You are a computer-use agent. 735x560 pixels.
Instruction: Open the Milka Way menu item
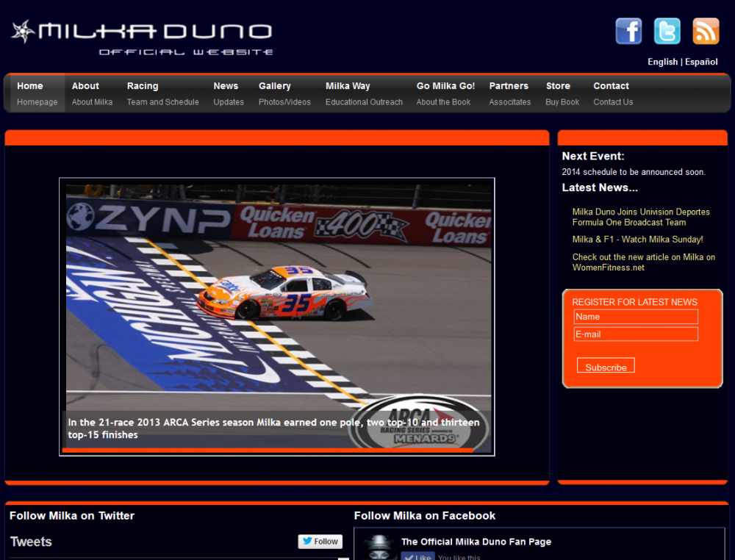364,93
